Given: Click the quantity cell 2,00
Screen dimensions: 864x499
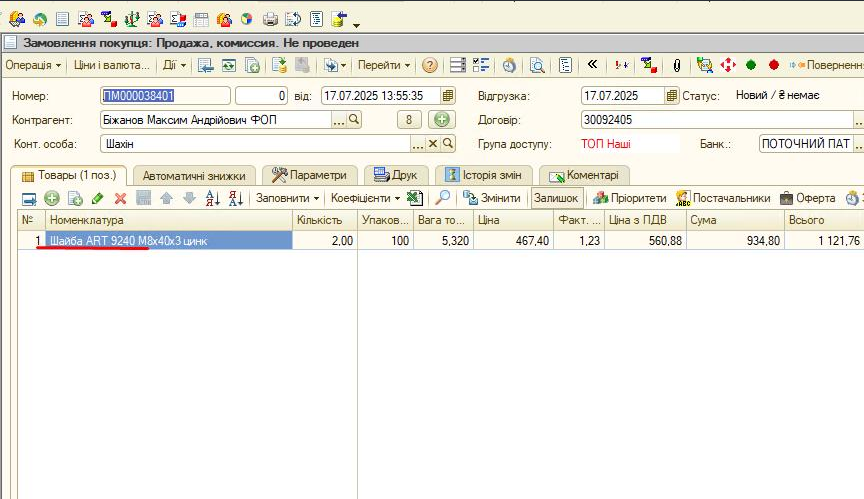Looking at the screenshot, I should [325, 241].
